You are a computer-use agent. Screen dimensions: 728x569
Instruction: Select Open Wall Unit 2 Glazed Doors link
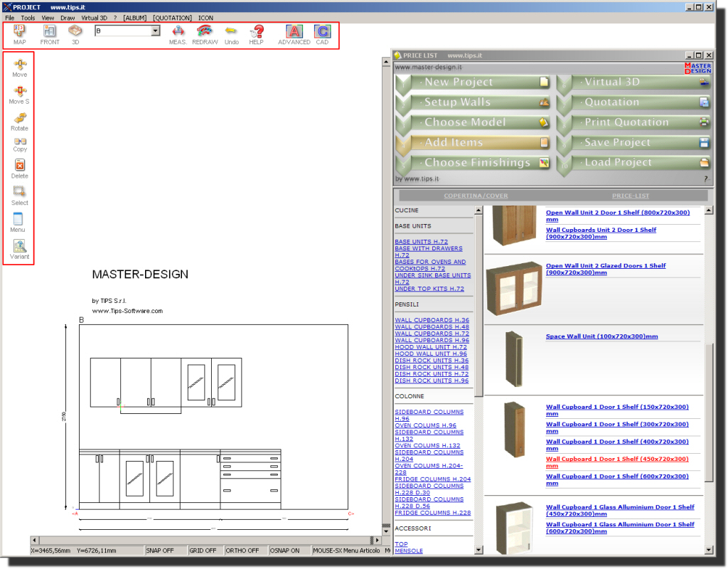click(606, 269)
